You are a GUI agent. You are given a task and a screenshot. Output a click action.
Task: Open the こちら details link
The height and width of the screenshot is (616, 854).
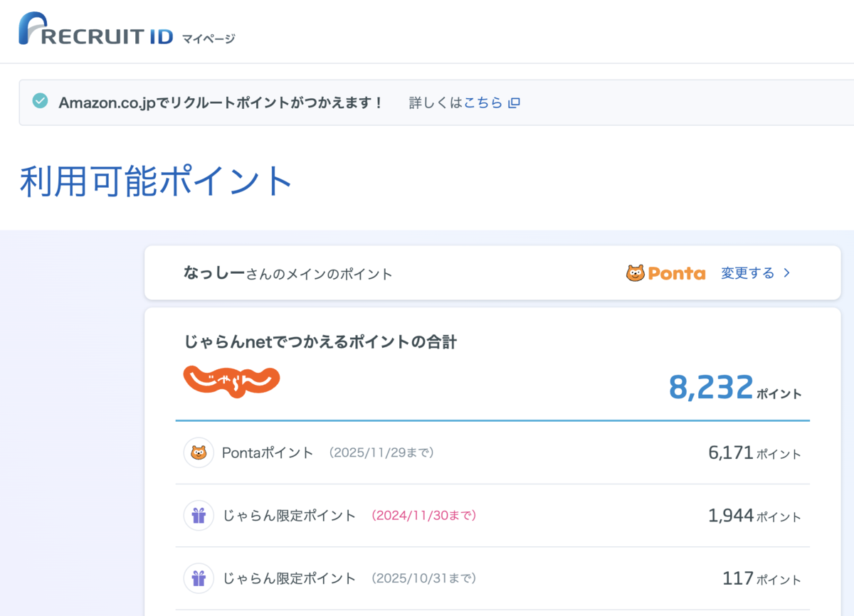coord(483,102)
